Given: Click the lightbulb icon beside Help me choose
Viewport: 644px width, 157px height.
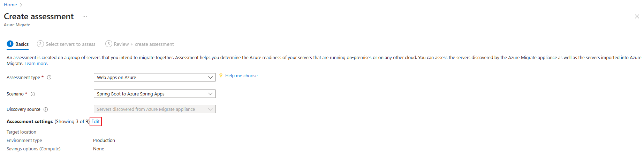Looking at the screenshot, I should (221, 76).
